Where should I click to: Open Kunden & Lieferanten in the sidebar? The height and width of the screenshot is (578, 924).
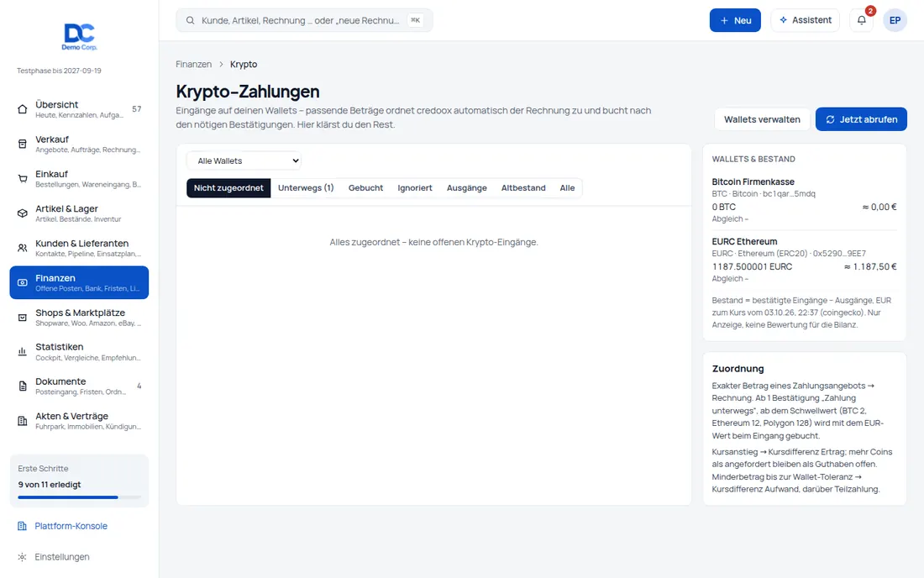tap(79, 248)
